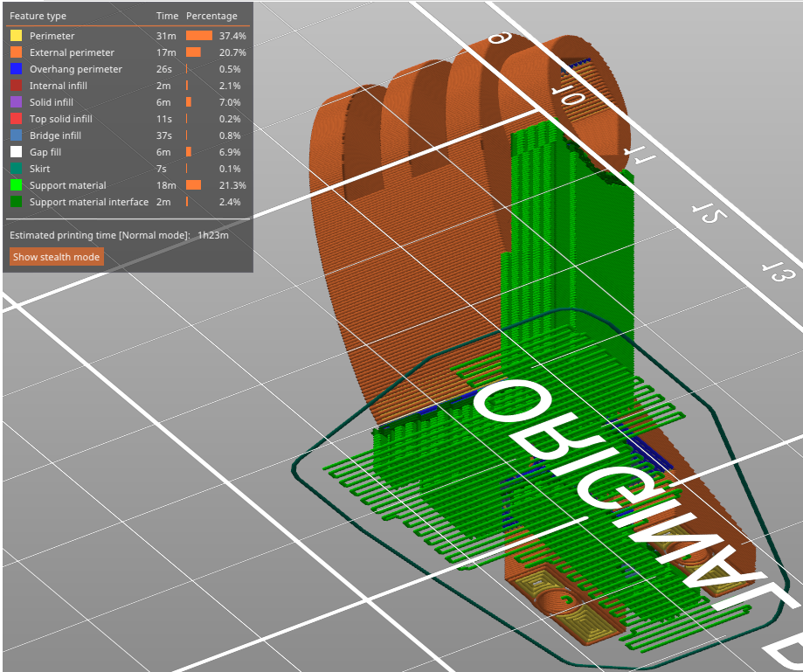The width and height of the screenshot is (803, 672).
Task: Click the teal Skirt color swatch
Action: click(16, 169)
